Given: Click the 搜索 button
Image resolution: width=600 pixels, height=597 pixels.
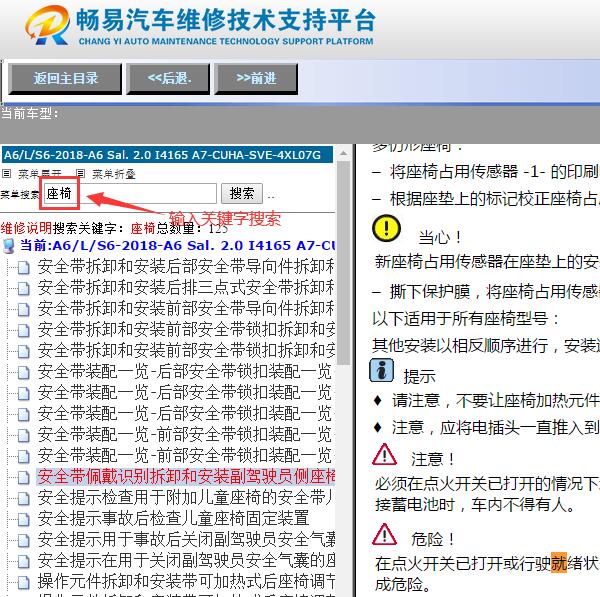Looking at the screenshot, I should coord(242,194).
